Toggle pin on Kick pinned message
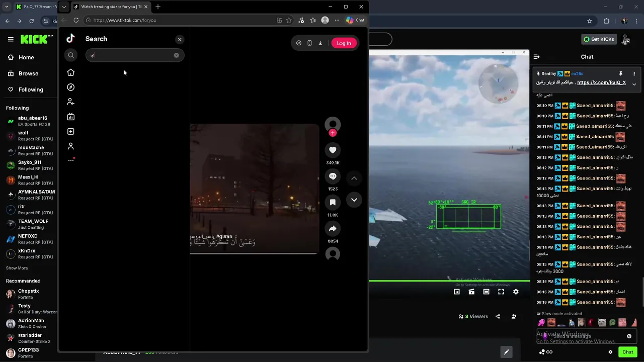The image size is (644, 362). 621,73
